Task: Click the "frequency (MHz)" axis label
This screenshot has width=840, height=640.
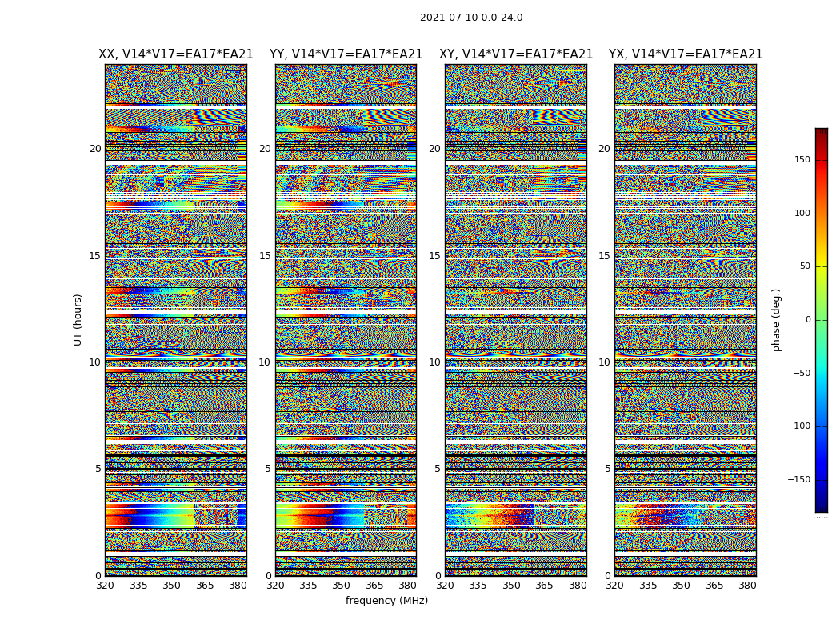Action: 386,600
